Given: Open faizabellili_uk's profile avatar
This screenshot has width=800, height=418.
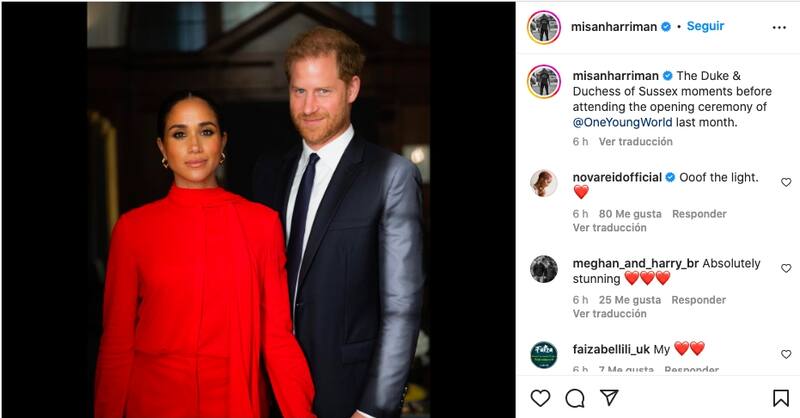Looking at the screenshot, I should 544,355.
